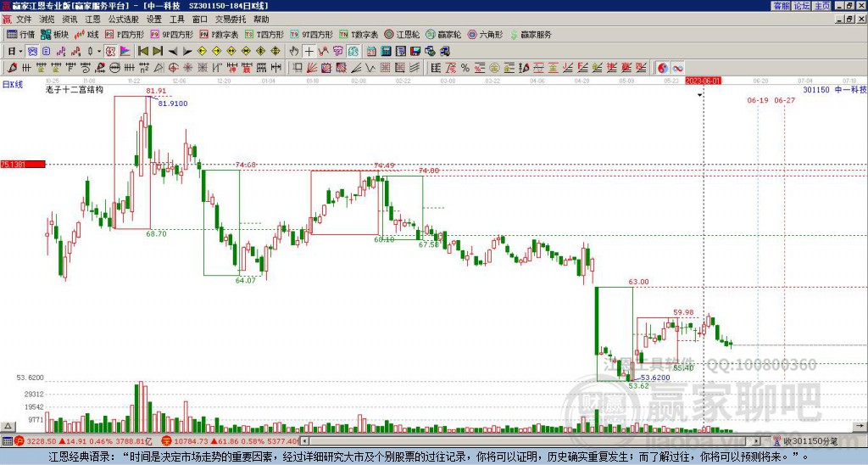Image resolution: width=868 pixels, height=465 pixels.
Task: Select the red pencil drawing tool
Action: 12,68
